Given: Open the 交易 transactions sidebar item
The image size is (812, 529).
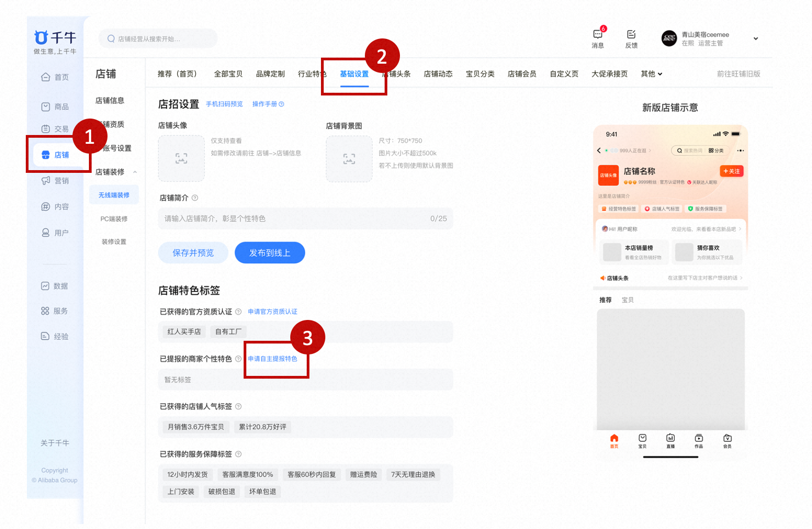Looking at the screenshot, I should [x=55, y=129].
